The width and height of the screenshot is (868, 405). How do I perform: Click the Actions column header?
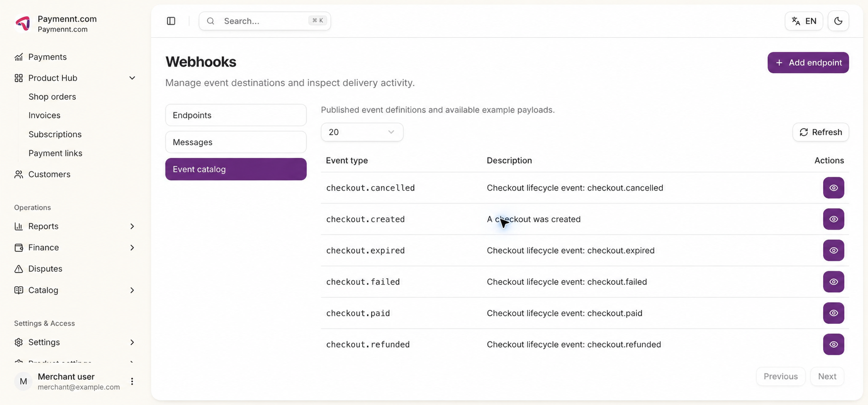[x=829, y=161]
